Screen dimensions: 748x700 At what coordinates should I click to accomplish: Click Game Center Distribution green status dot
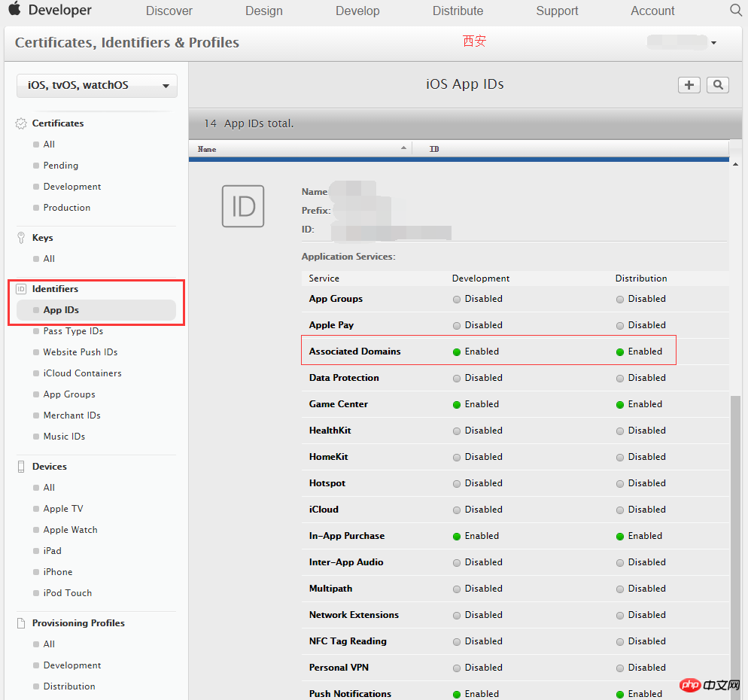click(x=619, y=405)
